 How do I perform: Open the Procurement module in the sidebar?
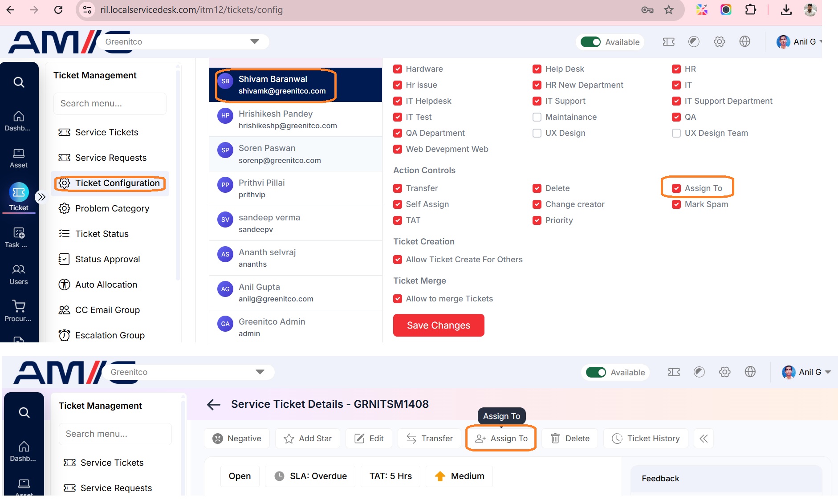pyautogui.click(x=19, y=311)
